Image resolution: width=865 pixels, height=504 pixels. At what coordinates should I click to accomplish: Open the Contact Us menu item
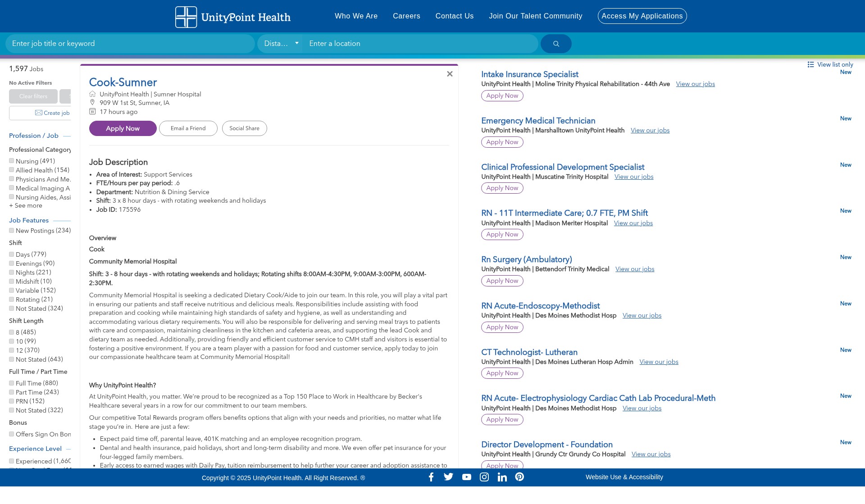click(455, 16)
